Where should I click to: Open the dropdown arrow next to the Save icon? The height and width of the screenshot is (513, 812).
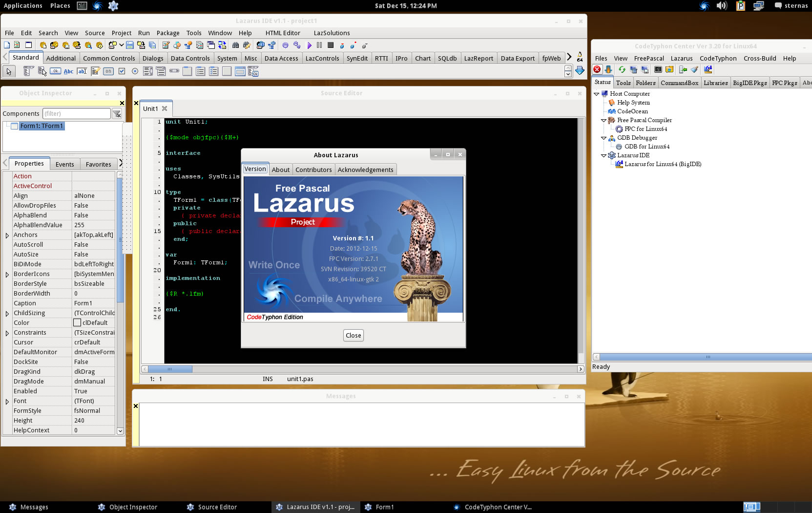[x=122, y=45]
